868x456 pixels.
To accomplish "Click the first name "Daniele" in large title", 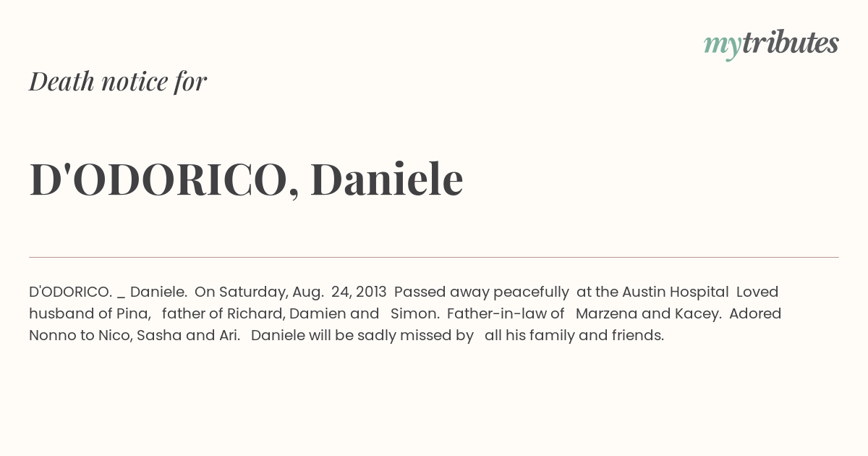I will pyautogui.click(x=387, y=180).
